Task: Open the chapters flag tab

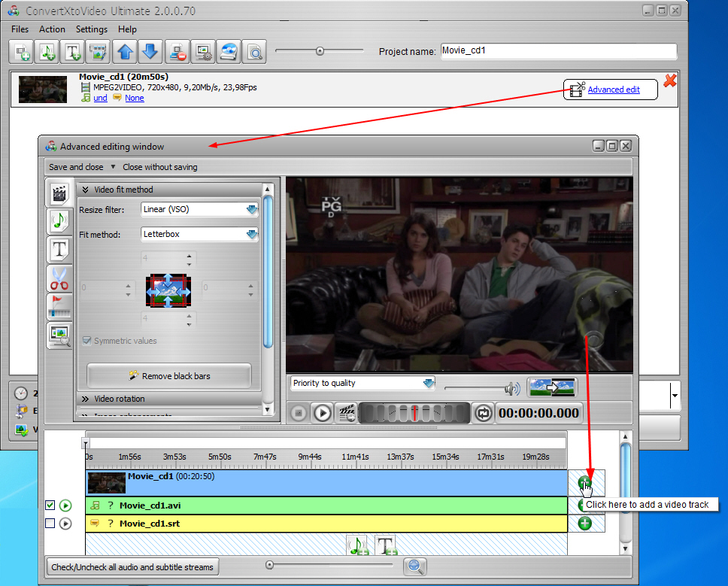Action: (x=59, y=306)
